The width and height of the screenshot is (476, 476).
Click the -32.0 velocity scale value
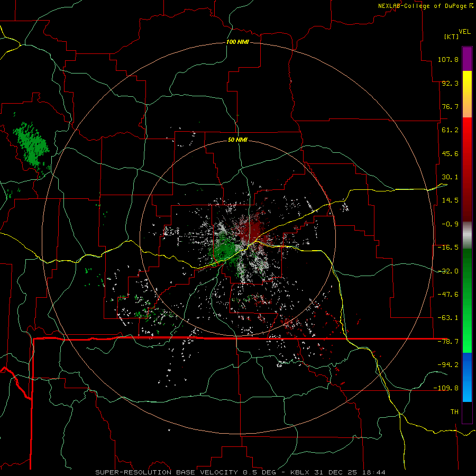tap(448, 271)
